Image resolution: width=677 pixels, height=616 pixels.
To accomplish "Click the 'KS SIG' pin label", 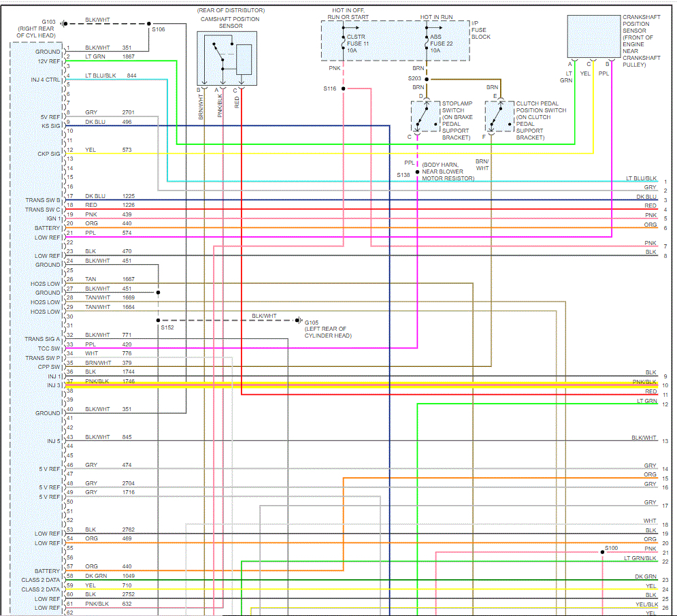I will tap(51, 126).
